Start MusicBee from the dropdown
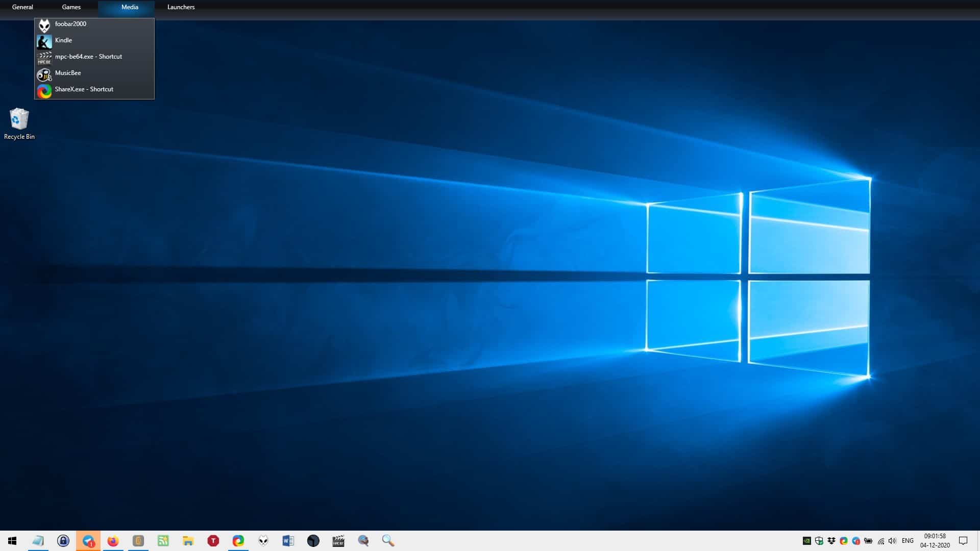 coord(94,73)
